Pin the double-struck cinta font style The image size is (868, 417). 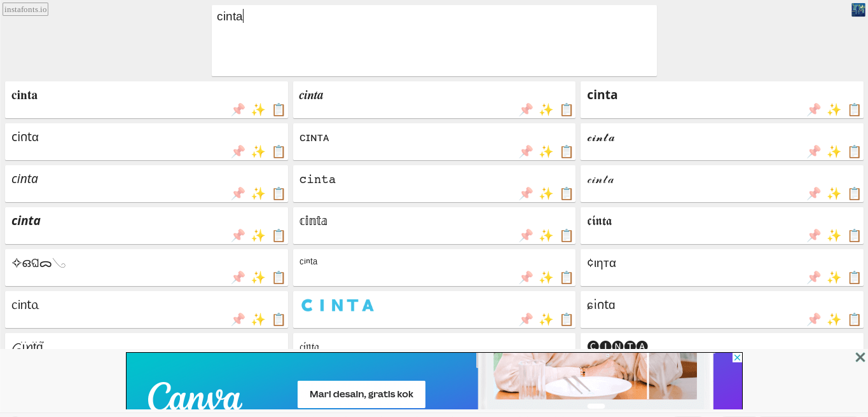coord(526,235)
